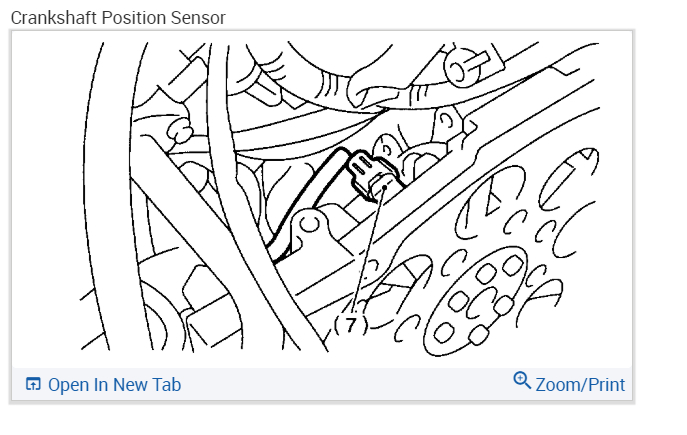Click the blank area right of the heading
This screenshot has height=435, width=687.
pos(450,17)
